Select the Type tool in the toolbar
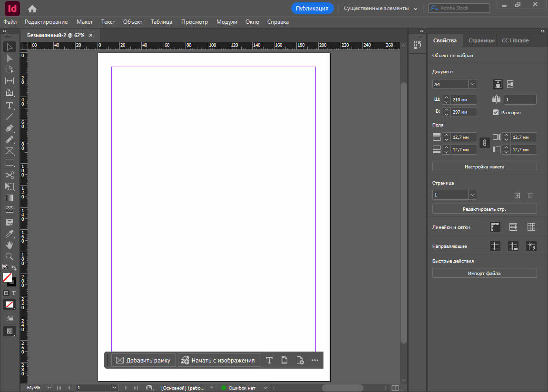Screen dimensions: 548x392 (x=9, y=105)
